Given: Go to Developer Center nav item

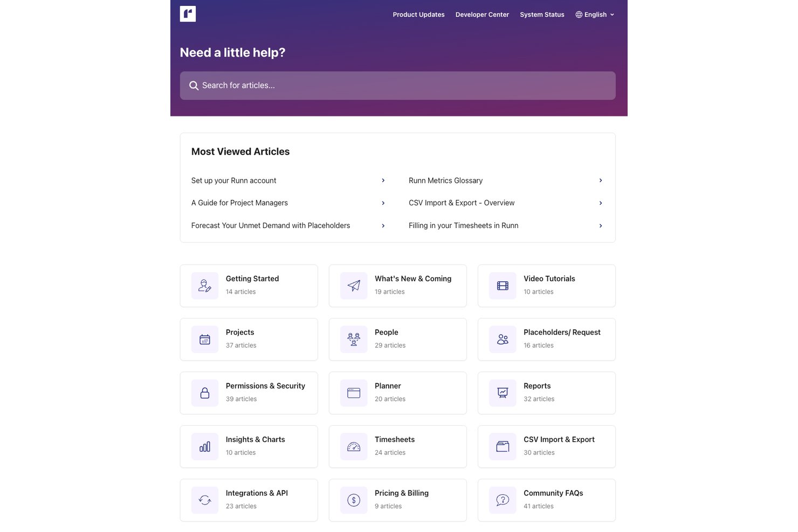Looking at the screenshot, I should (482, 15).
